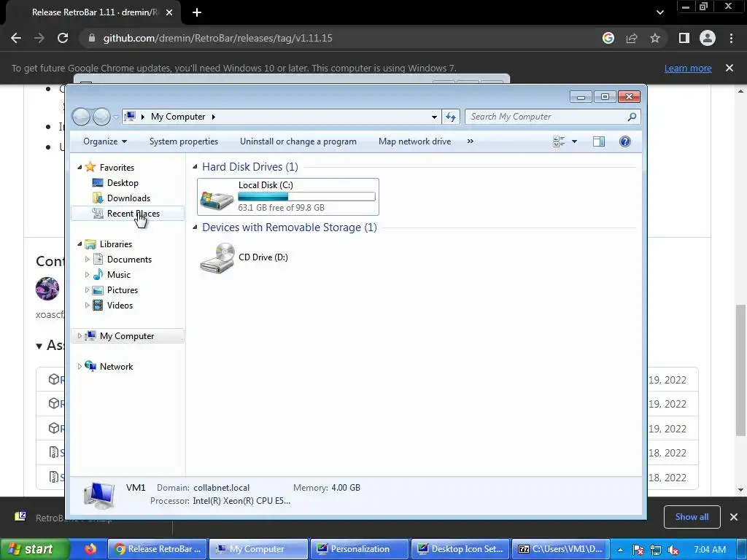Expand the Music library

click(x=87, y=275)
